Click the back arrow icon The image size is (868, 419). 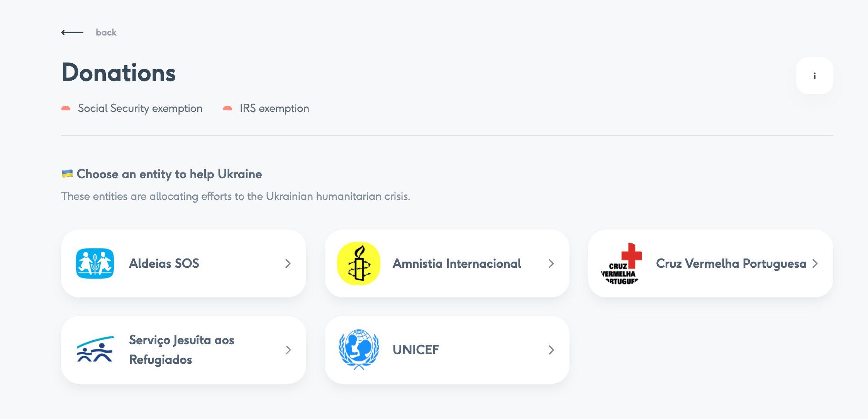[72, 32]
